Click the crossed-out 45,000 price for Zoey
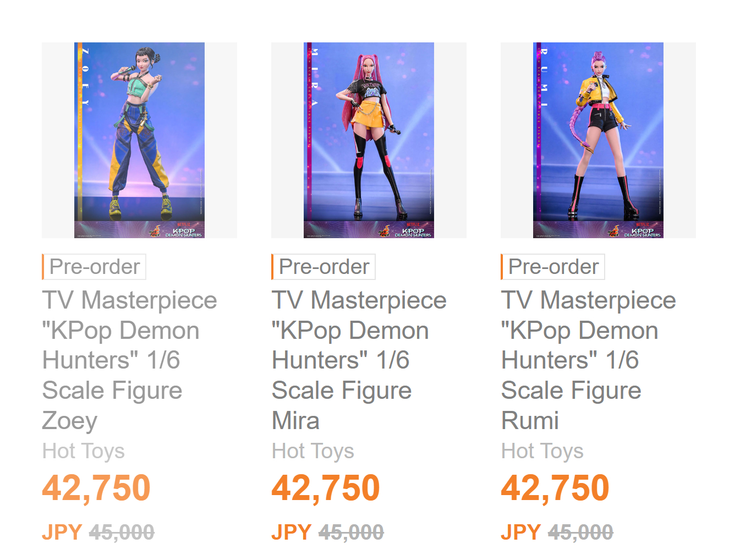The image size is (740, 560). click(x=122, y=532)
